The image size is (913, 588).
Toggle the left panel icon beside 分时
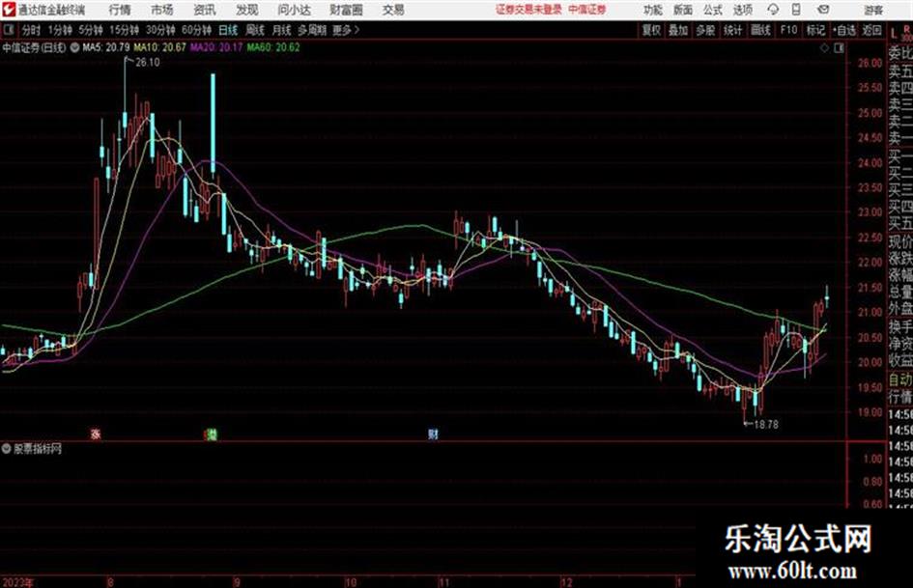point(8,30)
